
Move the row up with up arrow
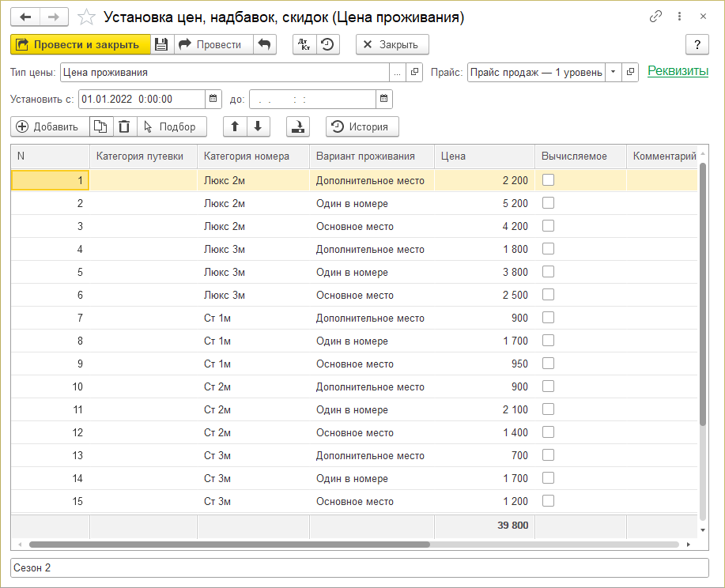236,126
